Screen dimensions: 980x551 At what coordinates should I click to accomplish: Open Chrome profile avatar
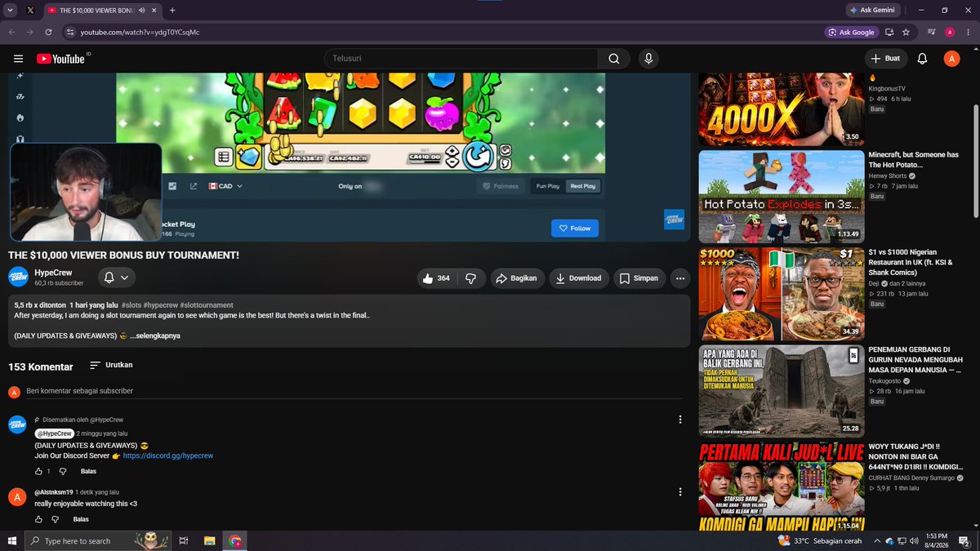(x=950, y=33)
